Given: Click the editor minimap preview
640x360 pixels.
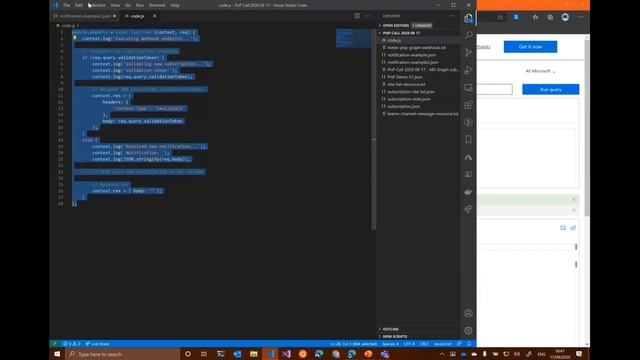Looking at the screenshot, I should tap(353, 38).
